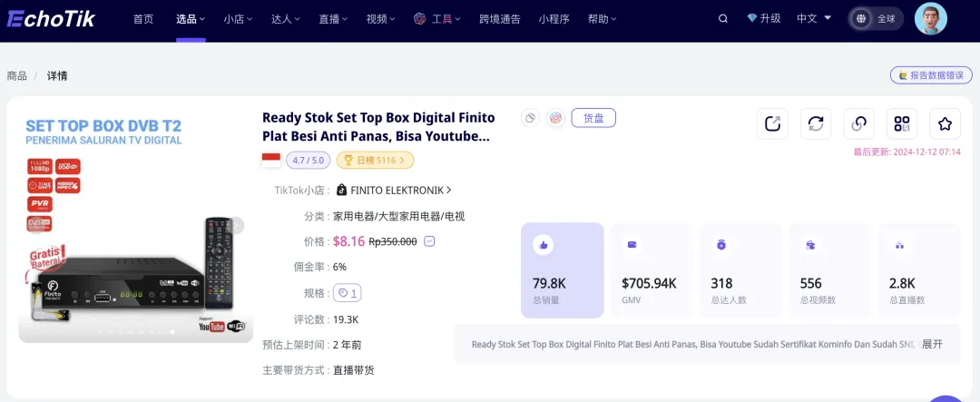Viewport: 980px width, 402px height.
Task: Click the 报告数据错误 button
Action: [x=931, y=75]
